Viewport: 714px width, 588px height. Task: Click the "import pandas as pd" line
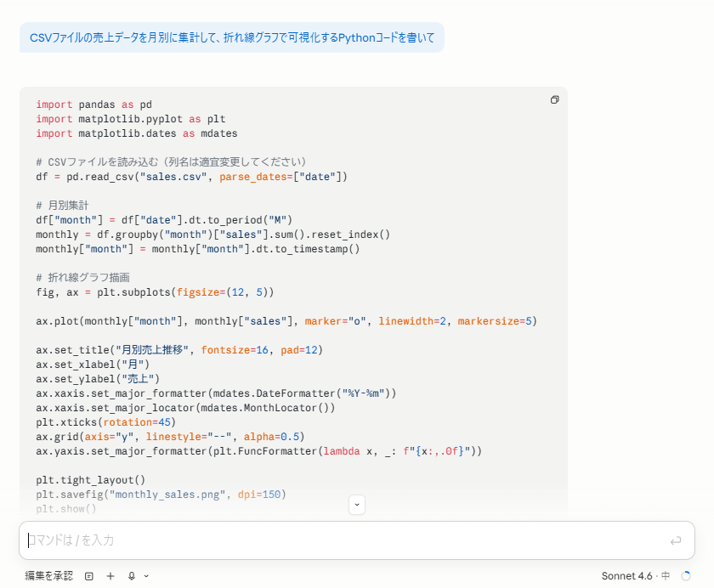[93, 105]
